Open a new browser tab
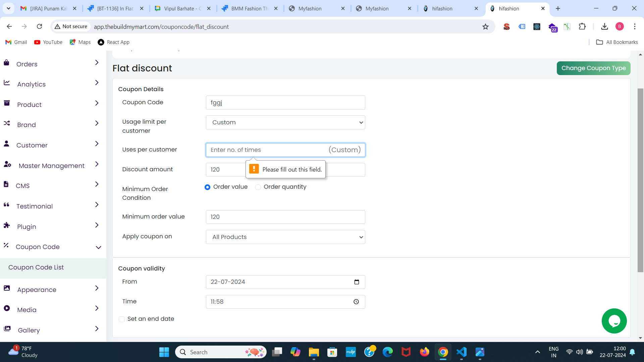Viewport: 644px width, 362px height. pos(558,8)
